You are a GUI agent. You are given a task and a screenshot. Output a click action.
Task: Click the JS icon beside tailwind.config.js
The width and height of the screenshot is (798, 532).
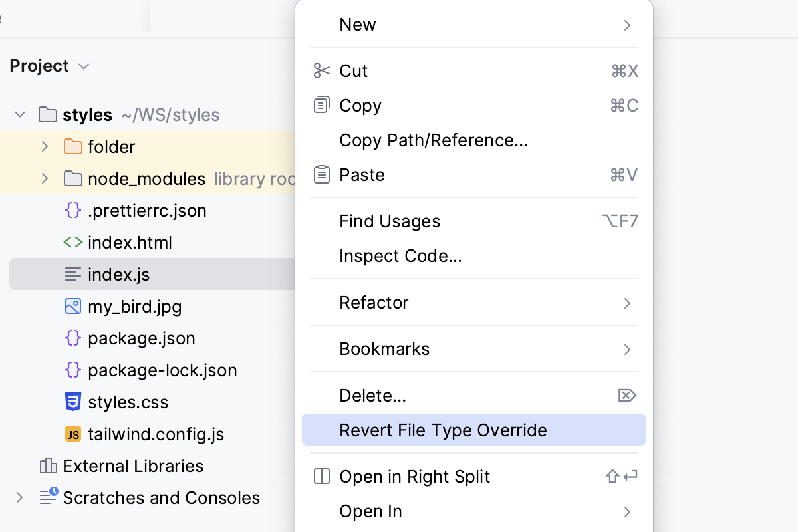(x=73, y=434)
